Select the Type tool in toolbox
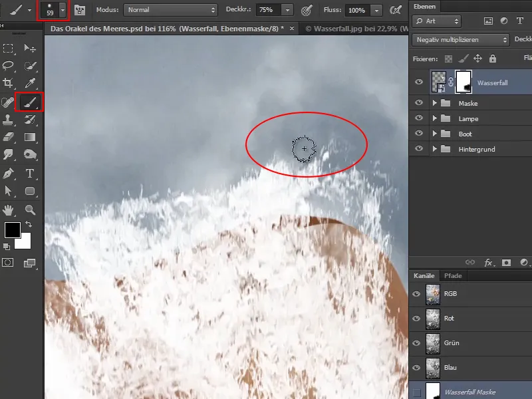532x399 pixels. pyautogui.click(x=30, y=174)
